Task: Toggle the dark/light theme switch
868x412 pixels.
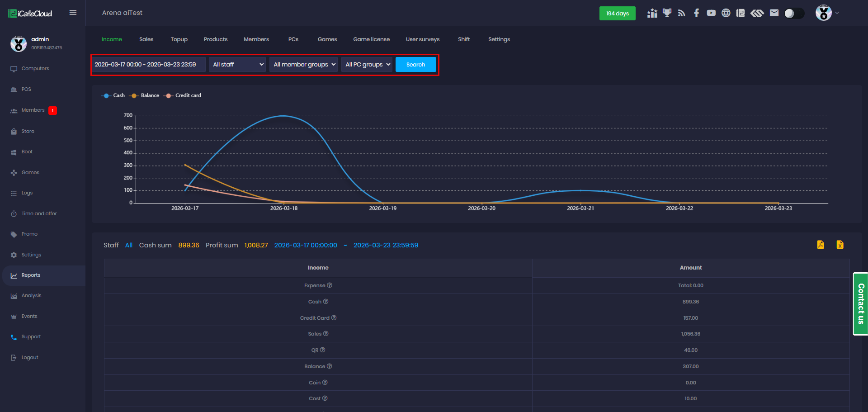Action: pos(794,14)
